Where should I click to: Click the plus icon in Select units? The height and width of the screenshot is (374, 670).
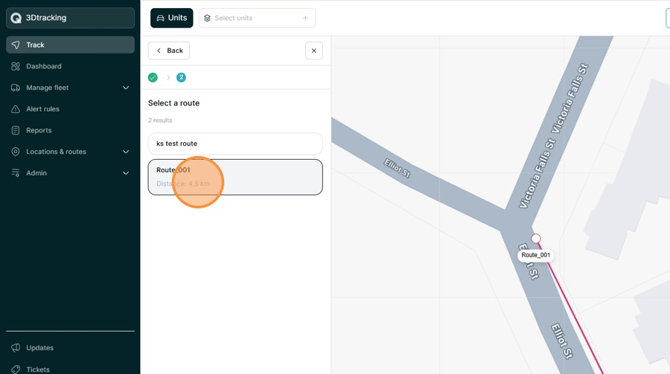305,18
